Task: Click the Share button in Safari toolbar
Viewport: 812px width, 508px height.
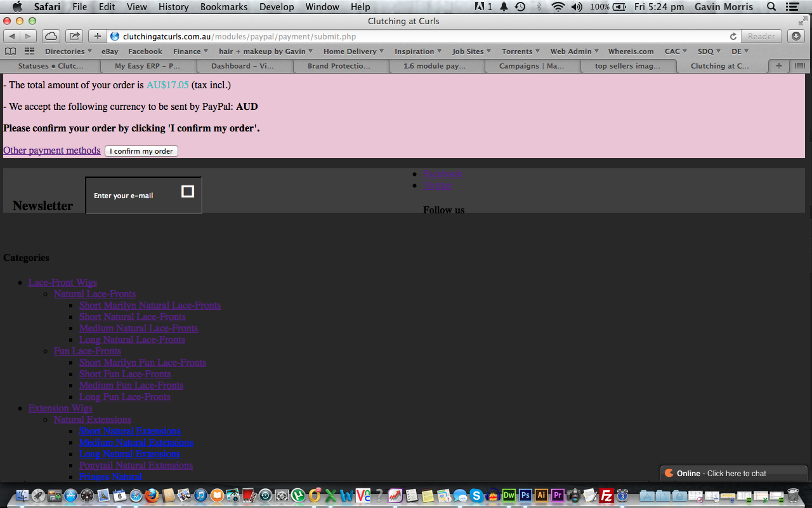Action: (x=74, y=36)
